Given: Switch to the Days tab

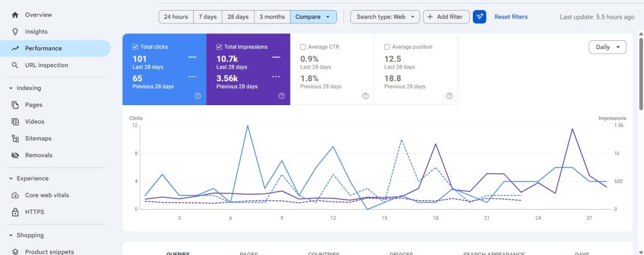Looking at the screenshot, I should [582, 254].
